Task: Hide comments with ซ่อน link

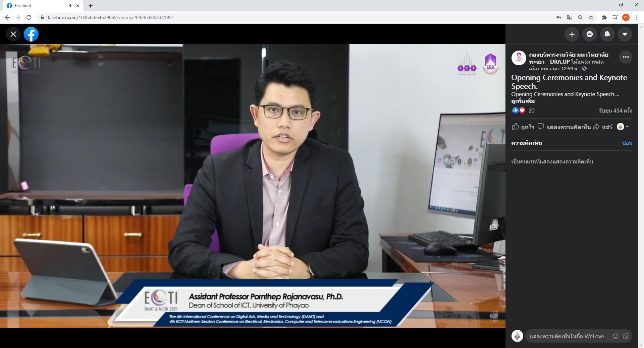Action: 627,143
